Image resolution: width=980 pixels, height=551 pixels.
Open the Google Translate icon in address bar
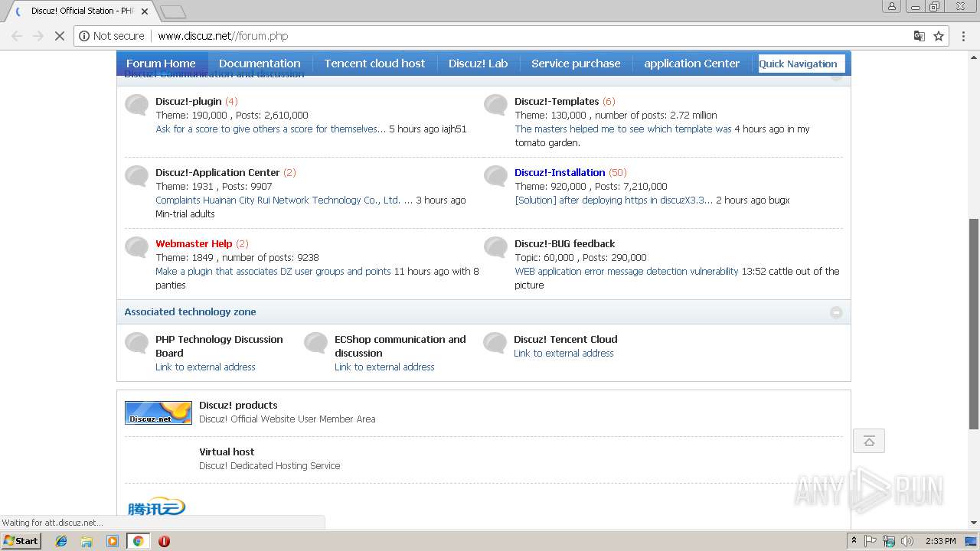(919, 36)
